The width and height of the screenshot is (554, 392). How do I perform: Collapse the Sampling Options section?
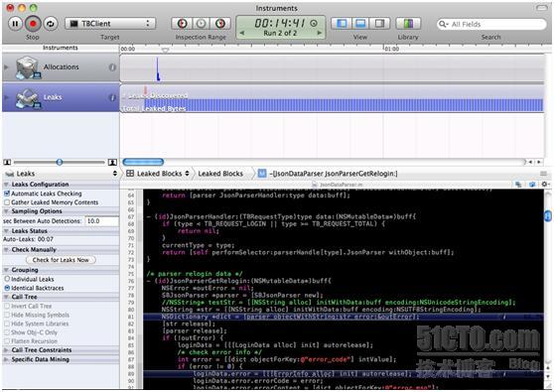point(6,211)
